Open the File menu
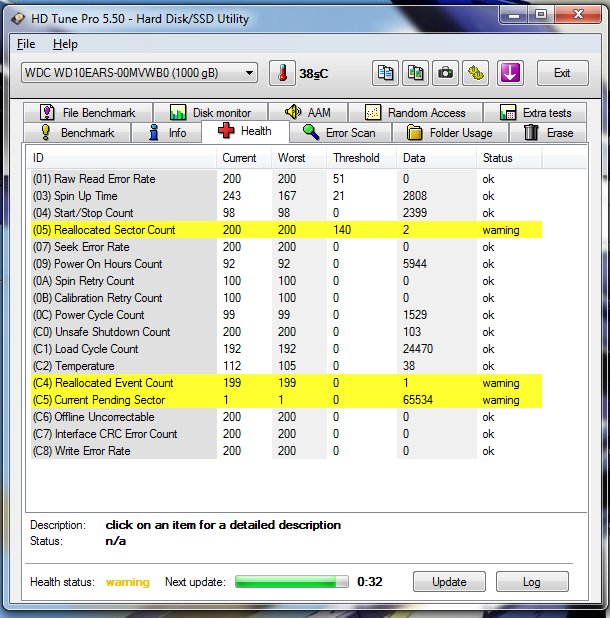 [26, 44]
